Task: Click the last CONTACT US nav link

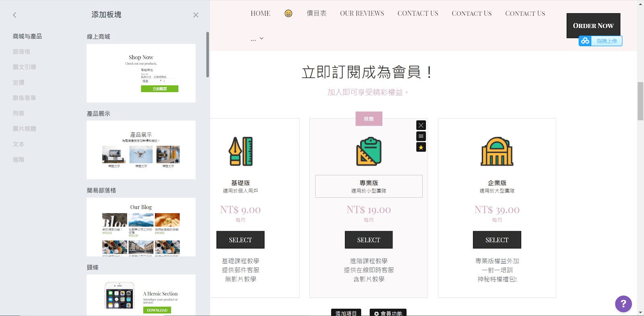Action: [525, 13]
